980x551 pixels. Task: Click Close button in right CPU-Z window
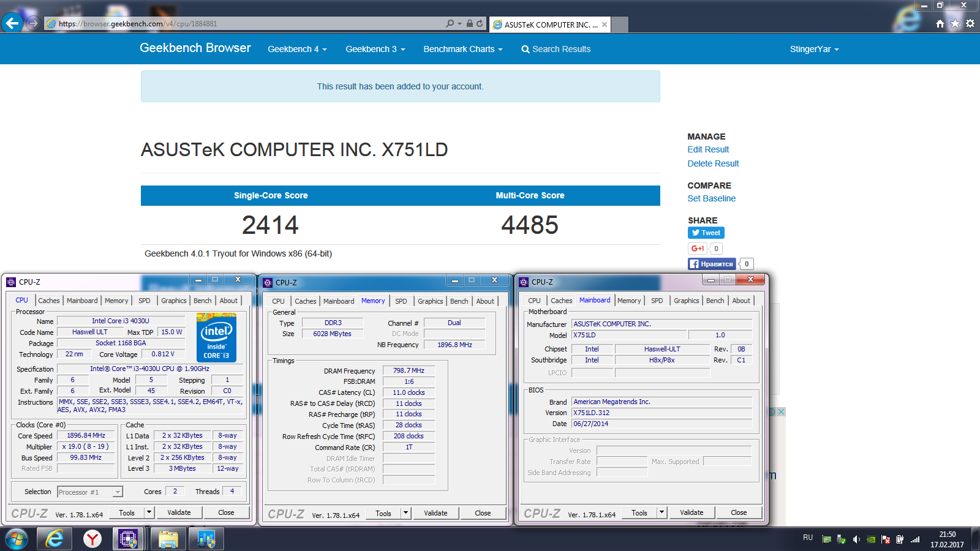[x=739, y=512]
